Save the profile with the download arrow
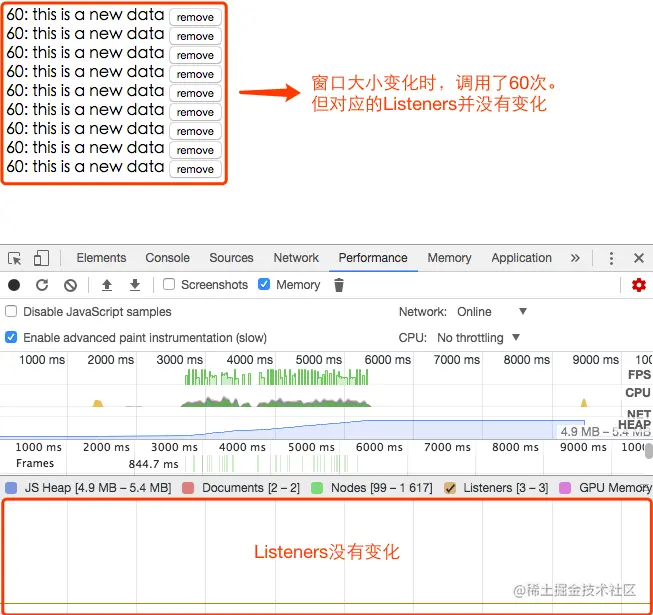 pyautogui.click(x=135, y=285)
